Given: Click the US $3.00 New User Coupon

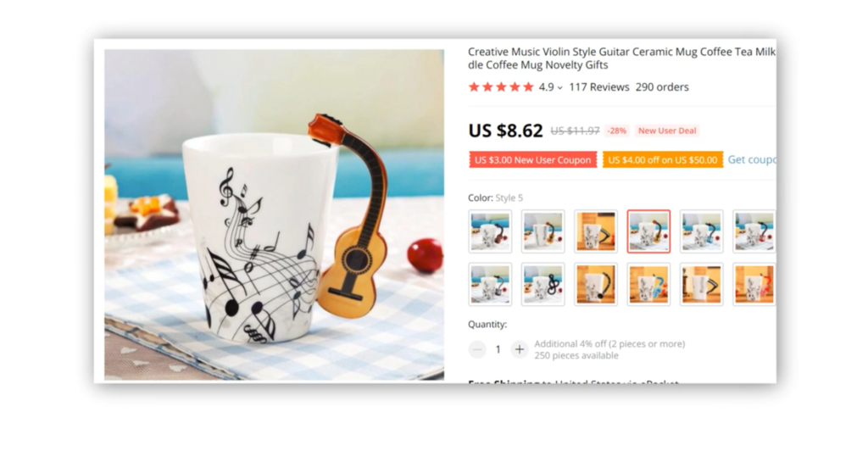Looking at the screenshot, I should click(532, 160).
